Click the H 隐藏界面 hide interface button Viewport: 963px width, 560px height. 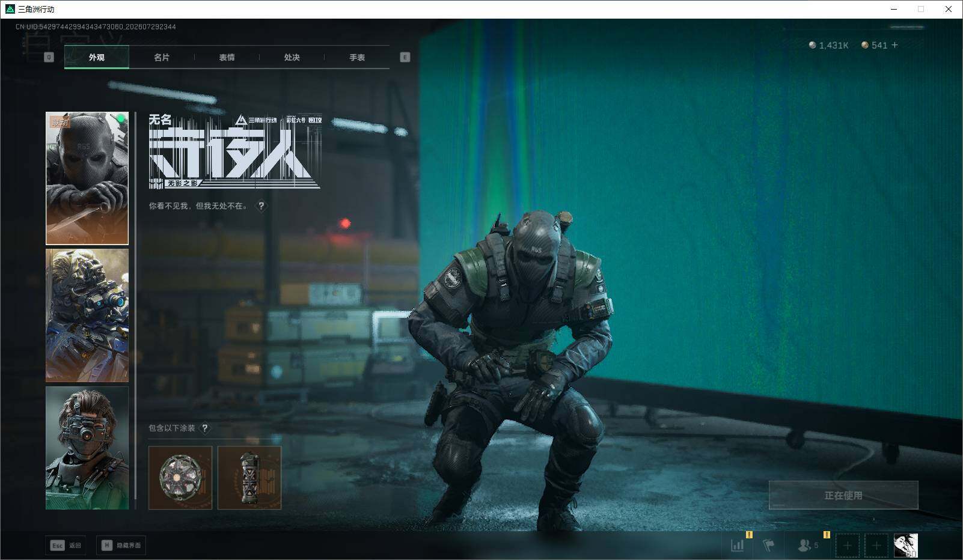[x=121, y=545]
